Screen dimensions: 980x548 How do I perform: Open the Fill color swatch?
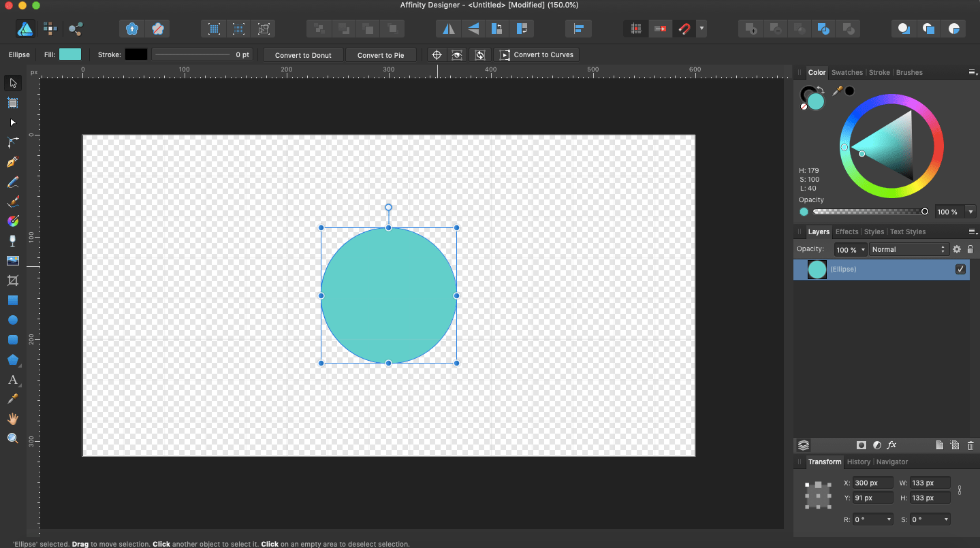(70, 54)
